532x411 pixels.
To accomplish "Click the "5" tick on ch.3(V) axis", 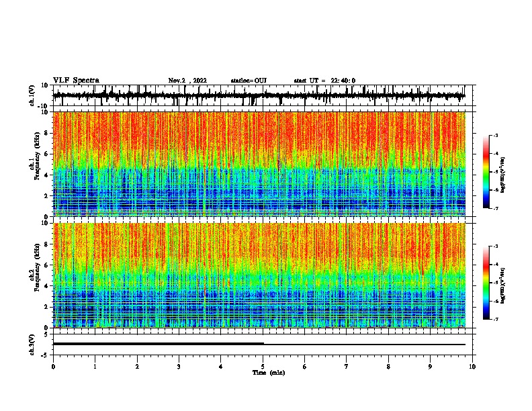I will pos(47,334).
